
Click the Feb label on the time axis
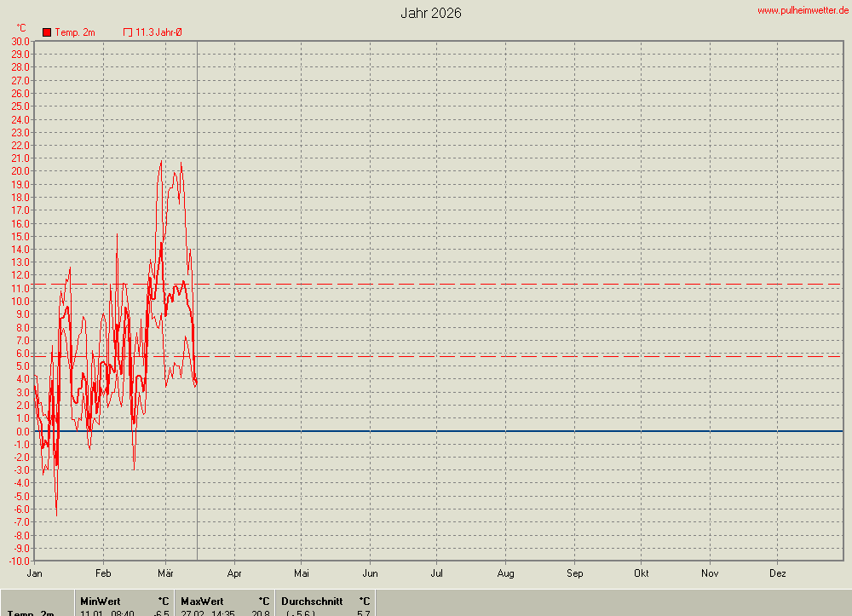[103, 573]
